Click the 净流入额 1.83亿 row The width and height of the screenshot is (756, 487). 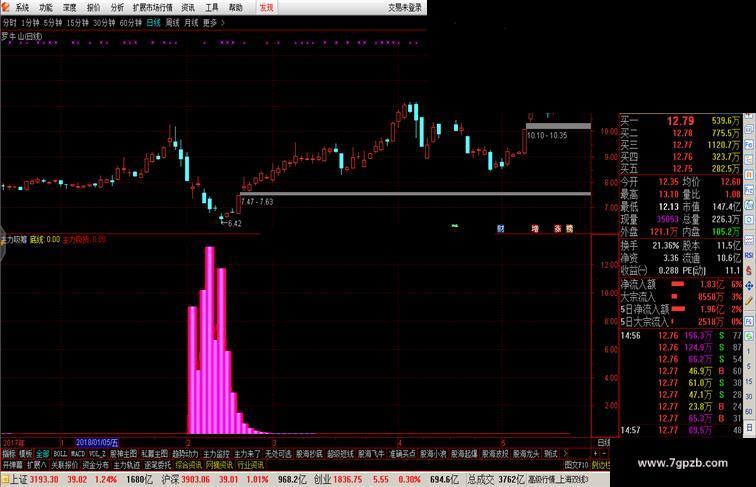pos(680,284)
